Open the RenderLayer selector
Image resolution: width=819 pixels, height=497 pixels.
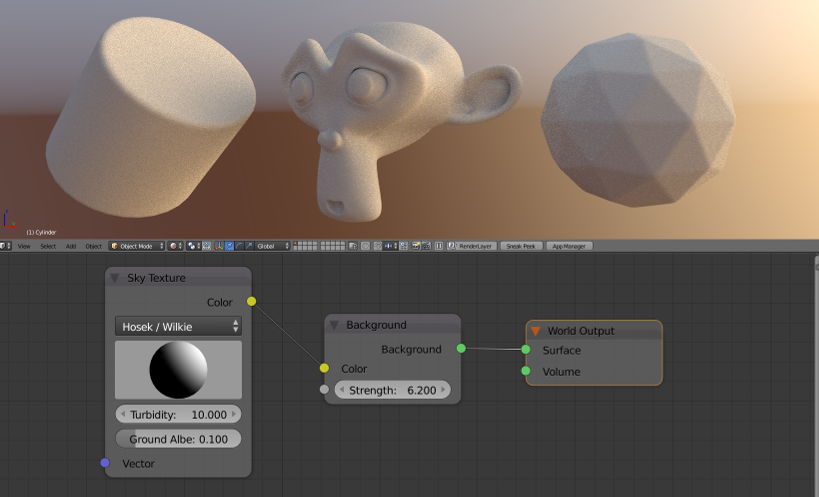coord(472,246)
